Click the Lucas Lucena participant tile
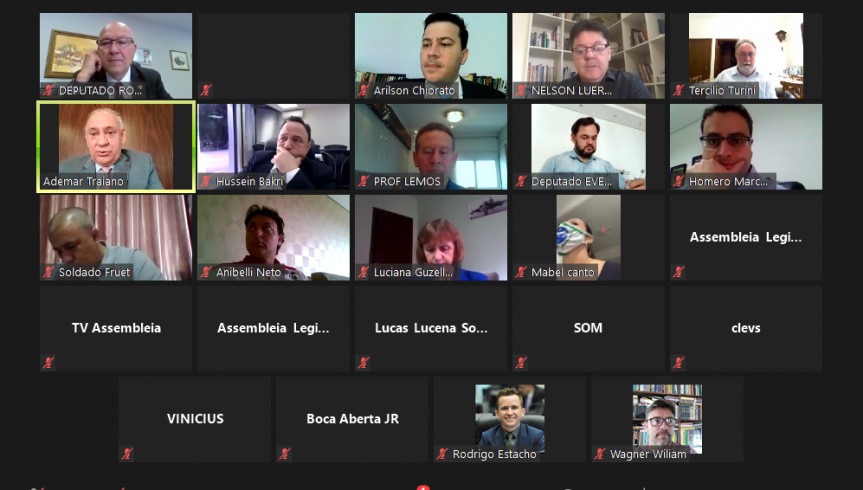Viewport: 863px width, 490px height. (x=431, y=328)
